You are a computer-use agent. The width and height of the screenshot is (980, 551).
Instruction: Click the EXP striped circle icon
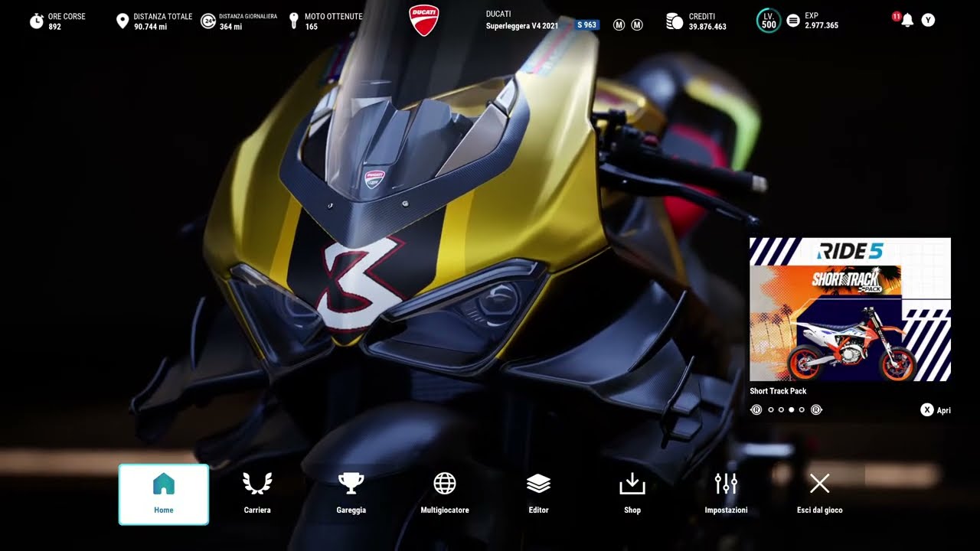(x=793, y=21)
